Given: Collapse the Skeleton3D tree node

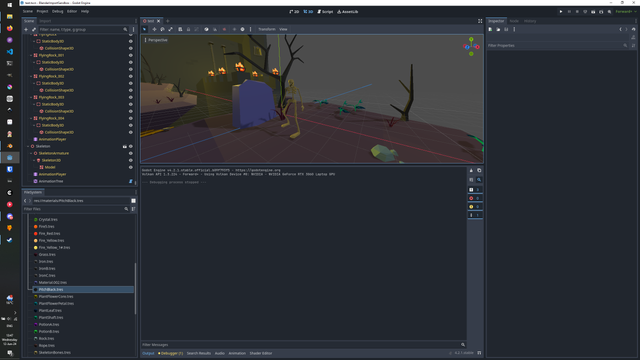Looking at the screenshot, I should pyautogui.click(x=34, y=160).
